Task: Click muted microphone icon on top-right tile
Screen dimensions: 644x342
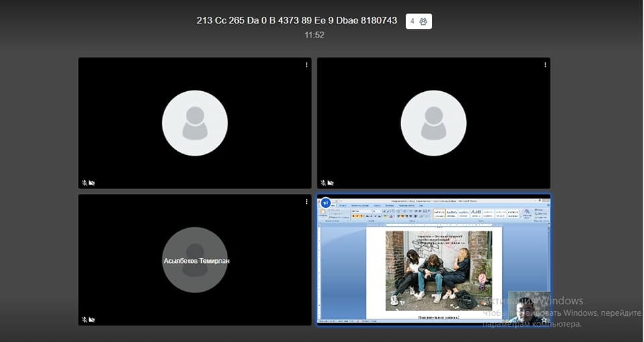Action: click(x=323, y=182)
